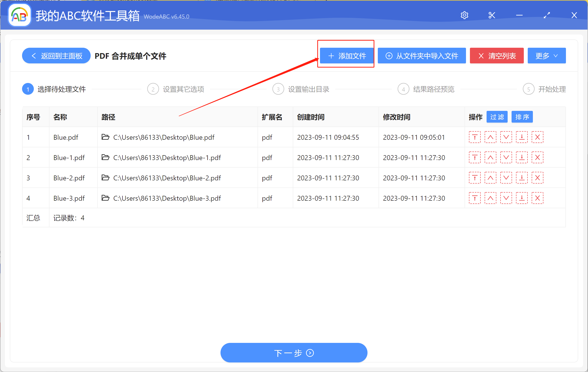Move Blue-3.pdf to bottom of list
This screenshot has height=372, width=588.
(522, 198)
